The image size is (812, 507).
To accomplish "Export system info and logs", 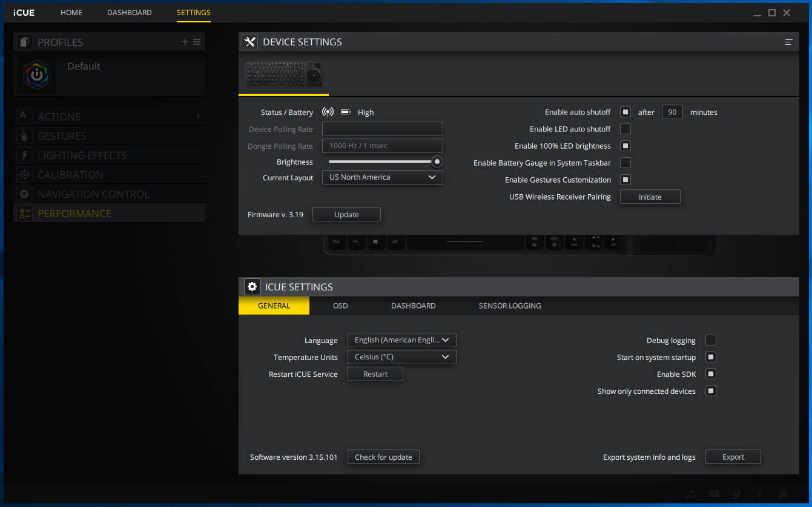I will click(733, 457).
